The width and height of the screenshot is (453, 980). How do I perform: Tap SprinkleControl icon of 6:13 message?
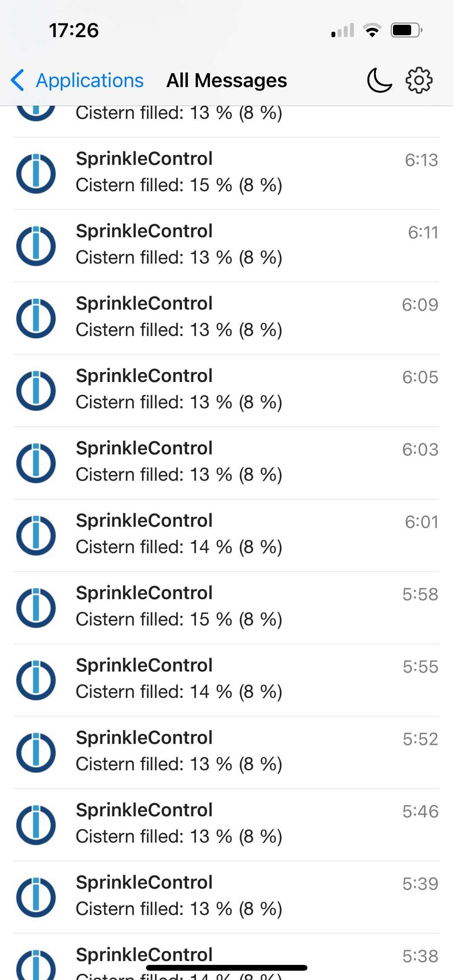pos(36,173)
